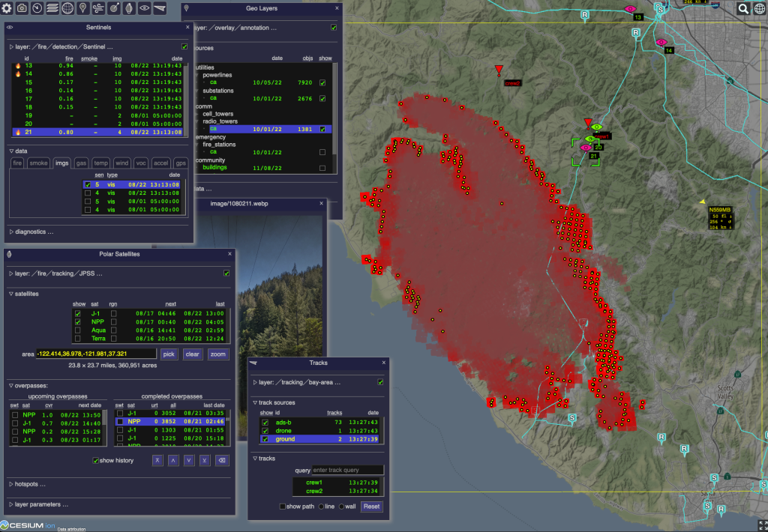This screenshot has height=532, width=768.
Task: Open the wind icon in top toolbar
Action: click(x=98, y=7)
